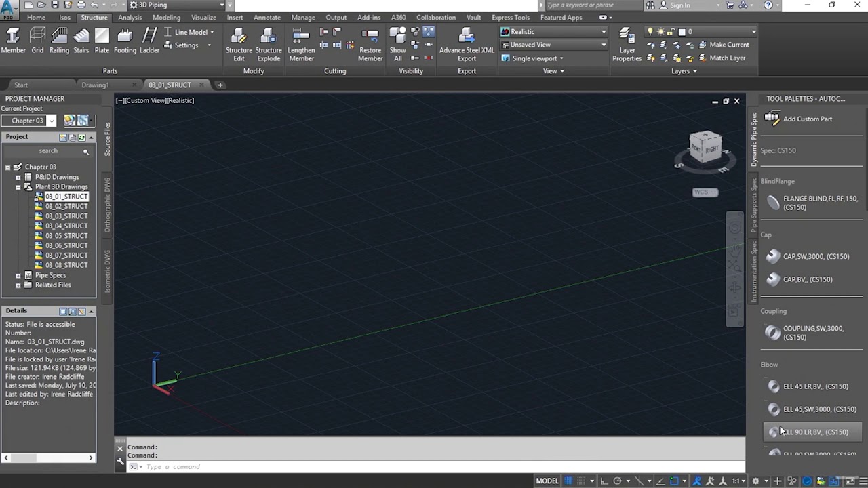Click the project search field

pos(48,151)
